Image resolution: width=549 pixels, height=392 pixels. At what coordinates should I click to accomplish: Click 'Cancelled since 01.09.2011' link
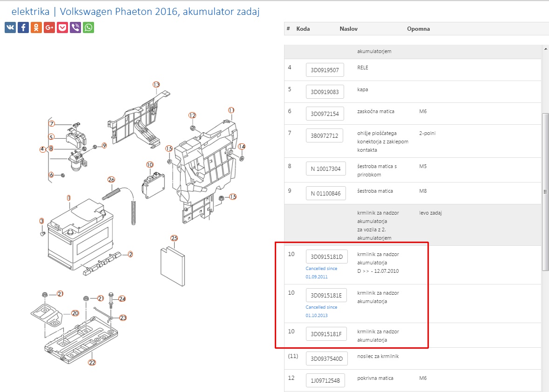point(321,272)
